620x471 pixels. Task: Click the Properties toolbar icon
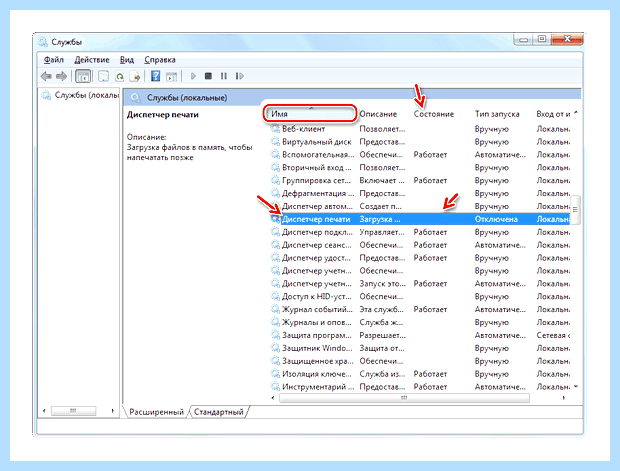point(104,76)
